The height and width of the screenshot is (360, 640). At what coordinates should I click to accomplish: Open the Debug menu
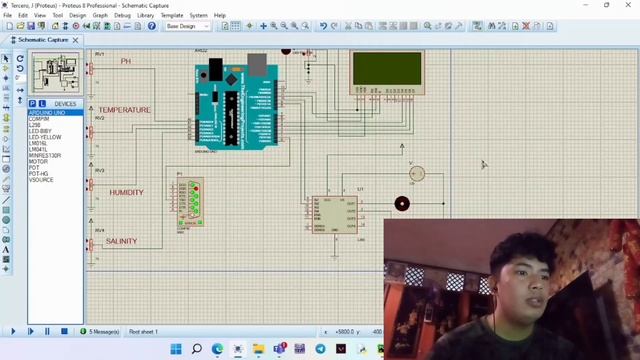click(122, 15)
